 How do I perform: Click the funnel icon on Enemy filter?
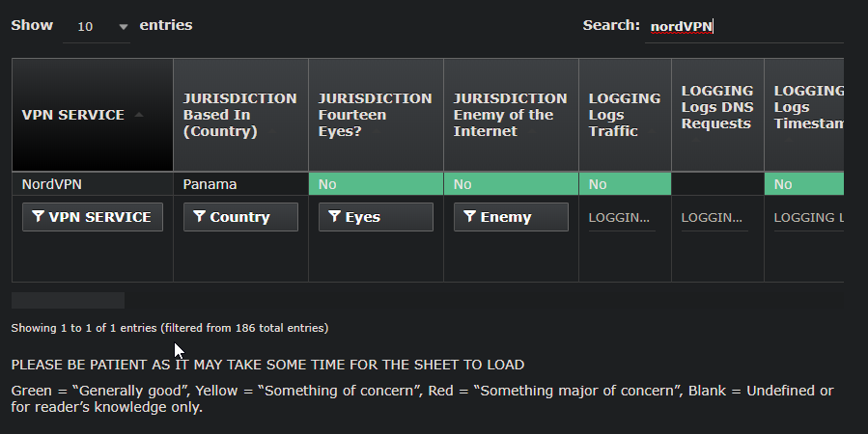[x=469, y=217]
